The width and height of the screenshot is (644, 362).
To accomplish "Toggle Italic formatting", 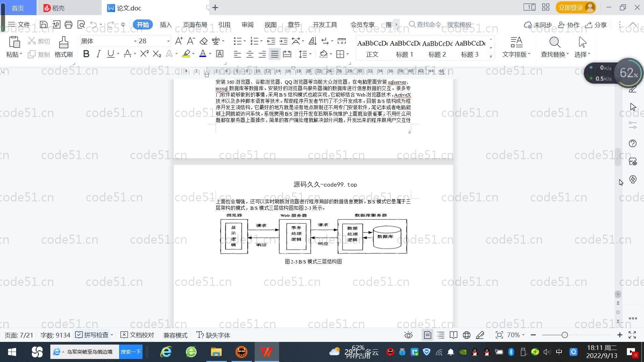I will coord(98,54).
